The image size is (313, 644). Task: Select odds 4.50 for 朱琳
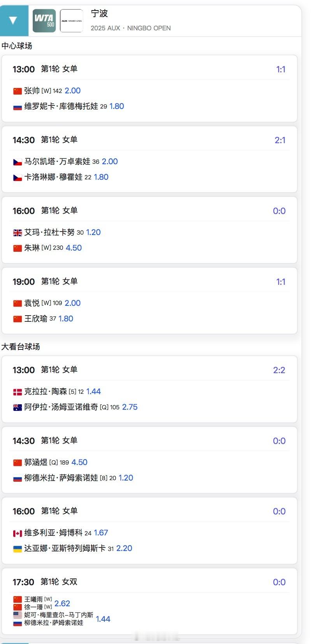click(74, 248)
